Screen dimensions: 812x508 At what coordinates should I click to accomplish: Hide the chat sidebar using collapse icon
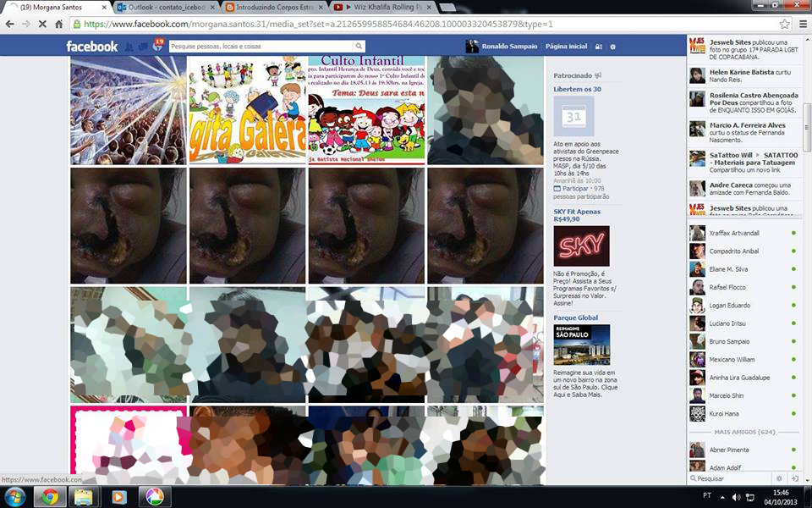[795, 478]
